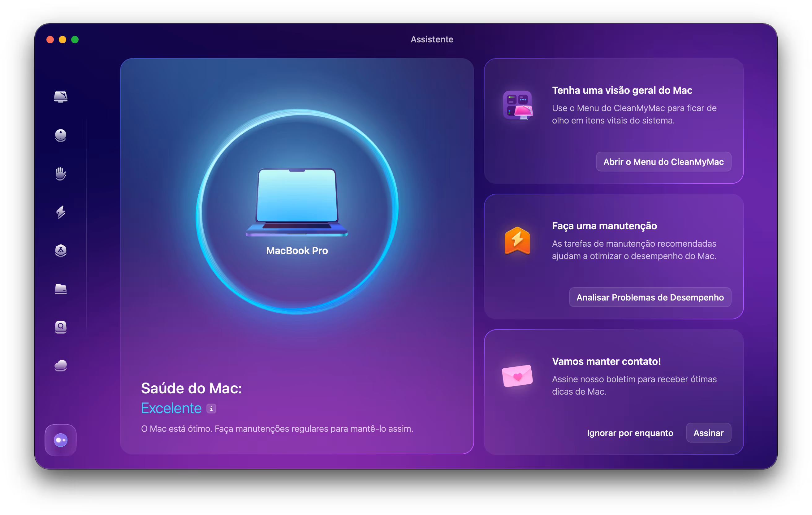This screenshot has height=515, width=812.
Task: Close the window with the red button
Action: (50, 40)
